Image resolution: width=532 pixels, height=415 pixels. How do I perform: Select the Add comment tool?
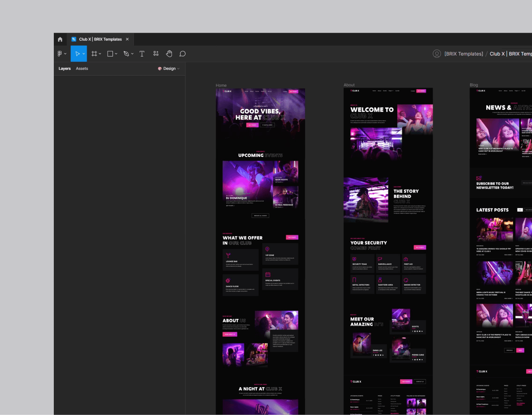(182, 54)
